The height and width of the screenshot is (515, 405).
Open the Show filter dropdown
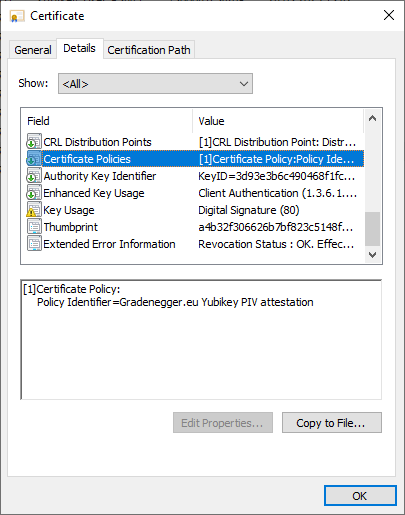pyautogui.click(x=155, y=84)
